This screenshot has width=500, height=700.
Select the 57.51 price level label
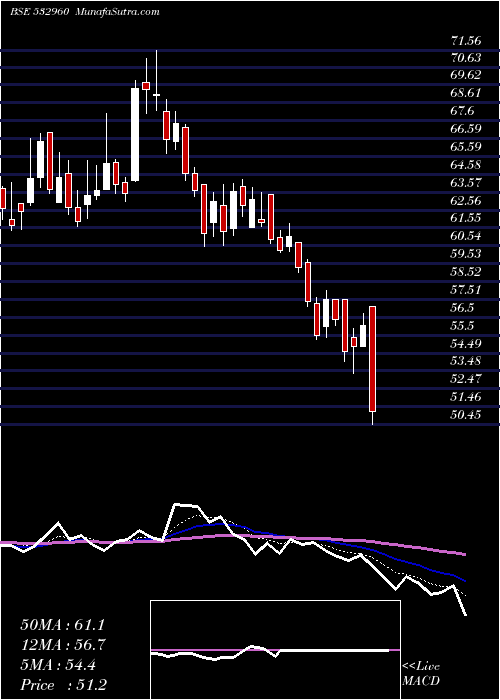466,290
